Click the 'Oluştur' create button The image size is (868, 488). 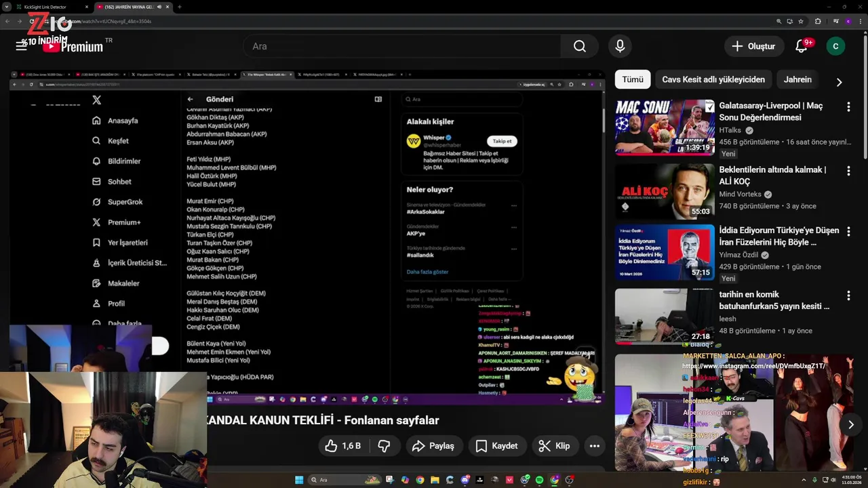(x=753, y=46)
